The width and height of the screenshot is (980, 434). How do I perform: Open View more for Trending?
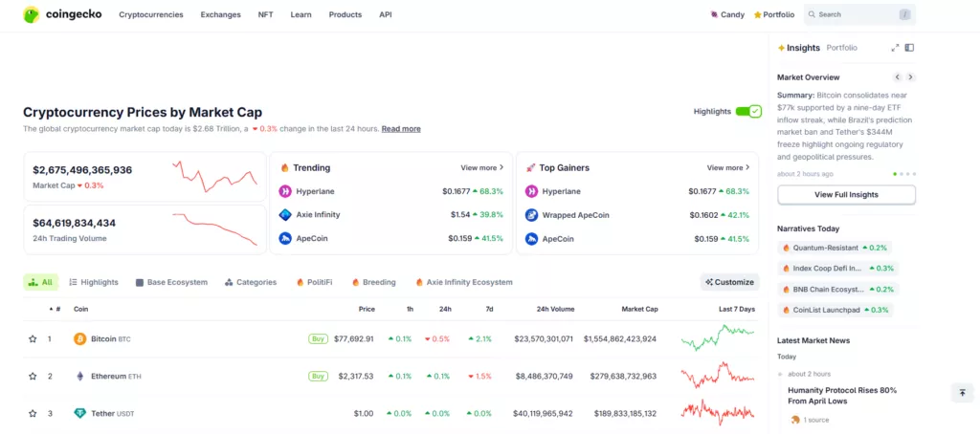click(482, 167)
